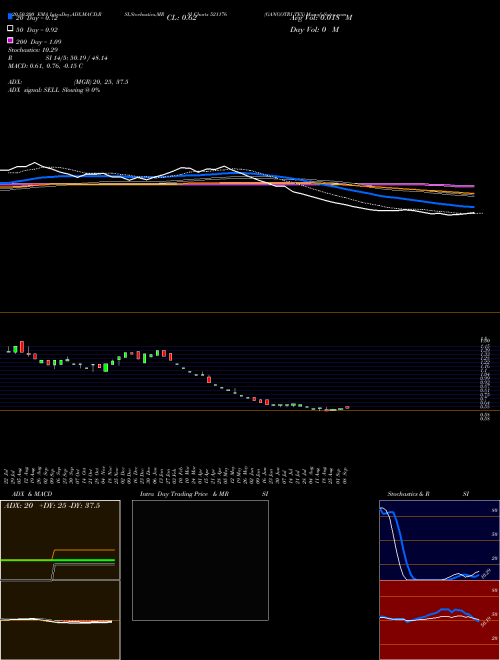This screenshot has height=660, width=500.
Task: Click the 'Stochastics & R' panel title
Action: pos(408,494)
